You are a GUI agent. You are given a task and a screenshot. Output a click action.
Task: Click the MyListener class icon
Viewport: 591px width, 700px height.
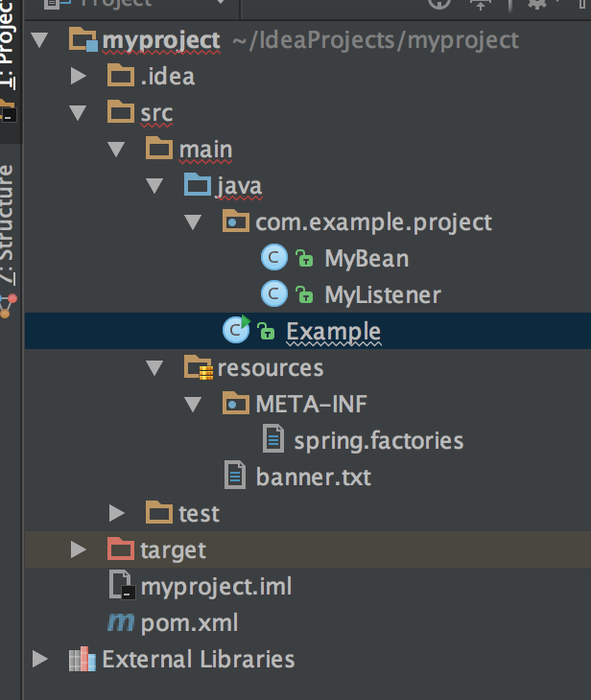click(x=273, y=294)
